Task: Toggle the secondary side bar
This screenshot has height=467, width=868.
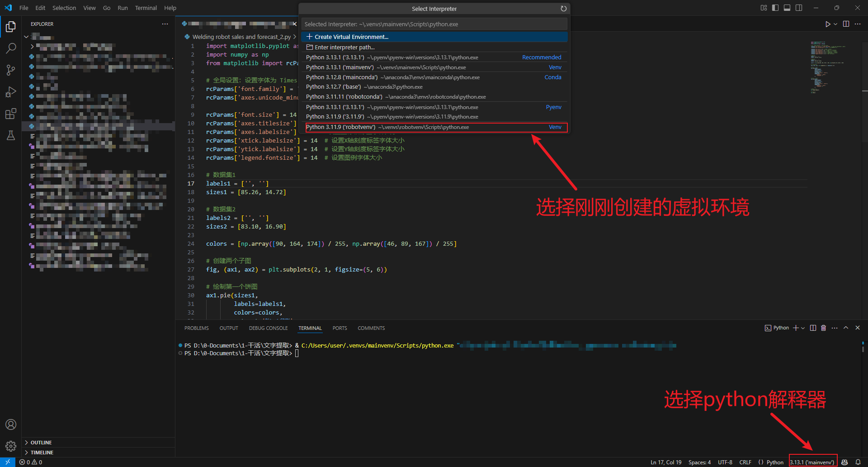Action: [799, 8]
